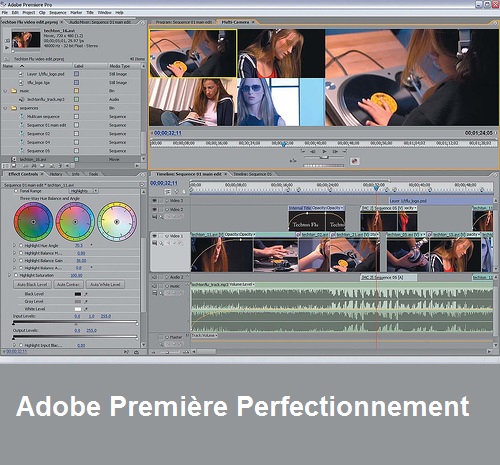Image resolution: width=500 pixels, height=465 pixels.
Task: Open the Sequence menu
Action: click(58, 12)
